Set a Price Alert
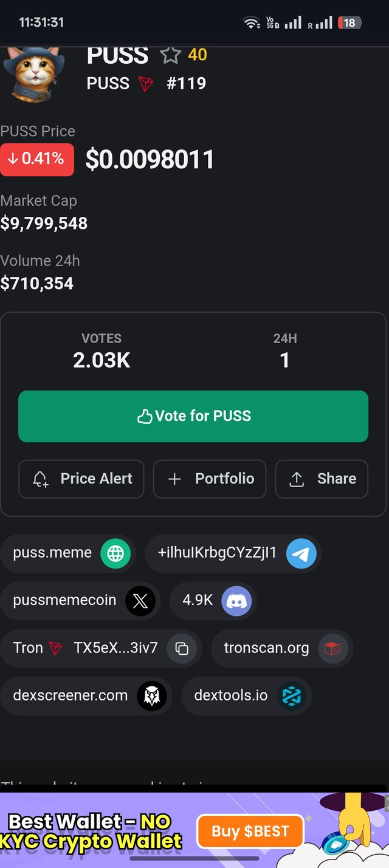 click(81, 479)
